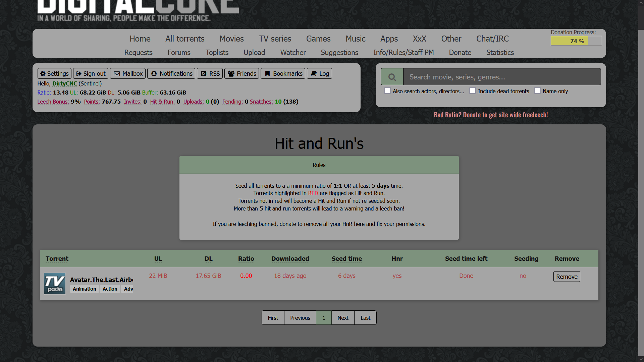Tick the Name only checkbox

537,91
